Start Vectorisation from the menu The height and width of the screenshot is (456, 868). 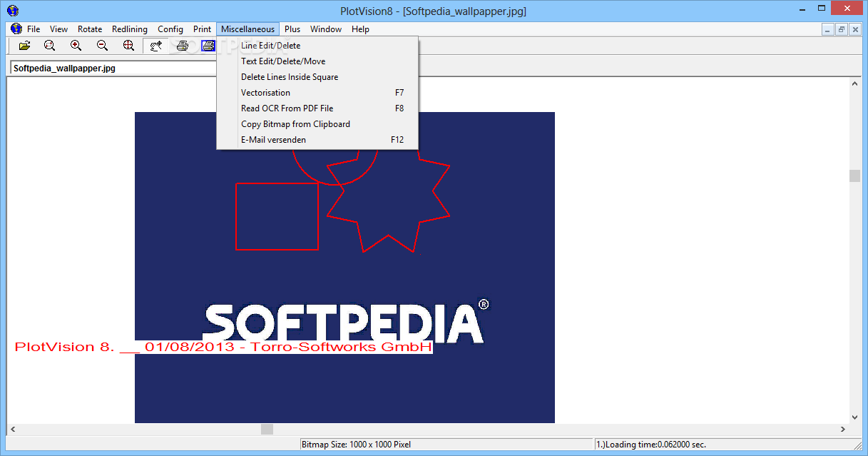click(317, 93)
